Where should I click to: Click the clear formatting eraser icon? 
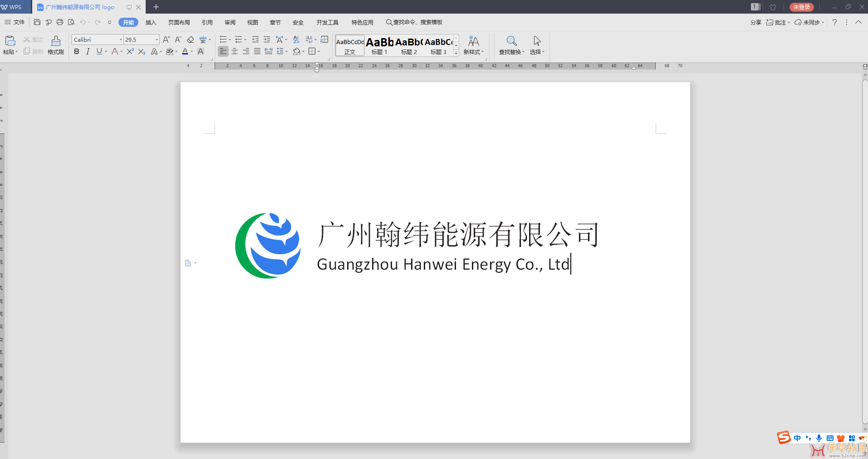click(191, 39)
